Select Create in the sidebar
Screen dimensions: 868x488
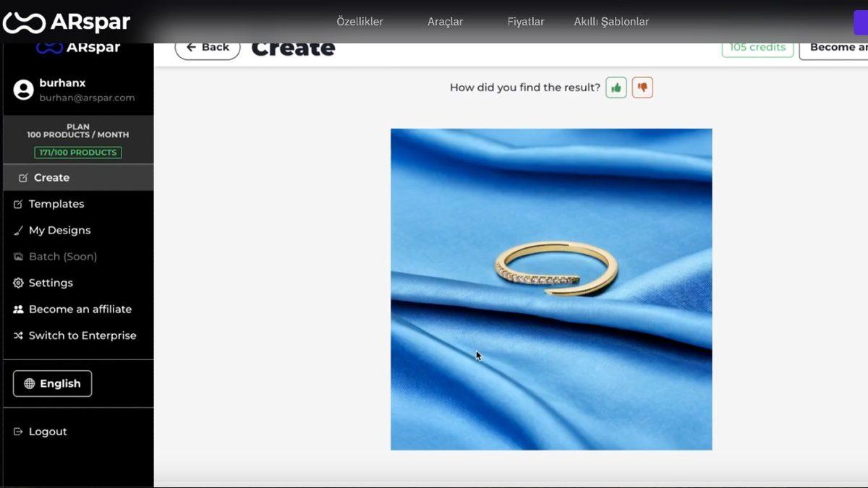[51, 178]
